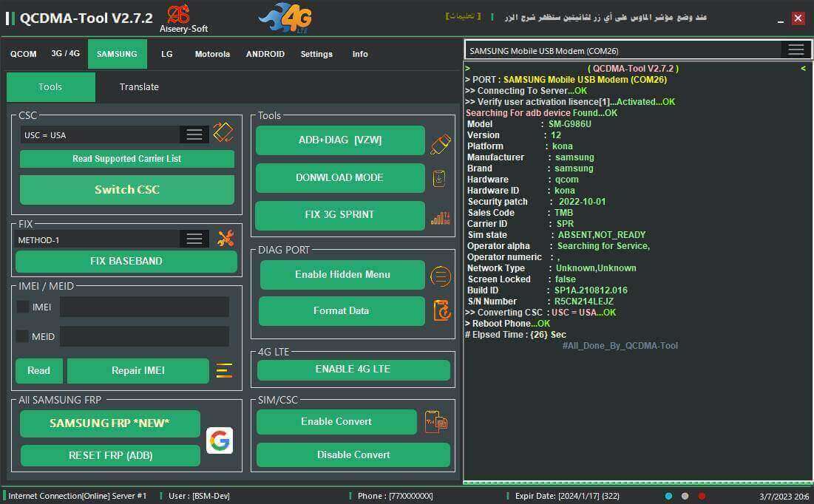Click the Internet Connection[Online] Server status
Screen dimensions: 814x504
[78, 496]
